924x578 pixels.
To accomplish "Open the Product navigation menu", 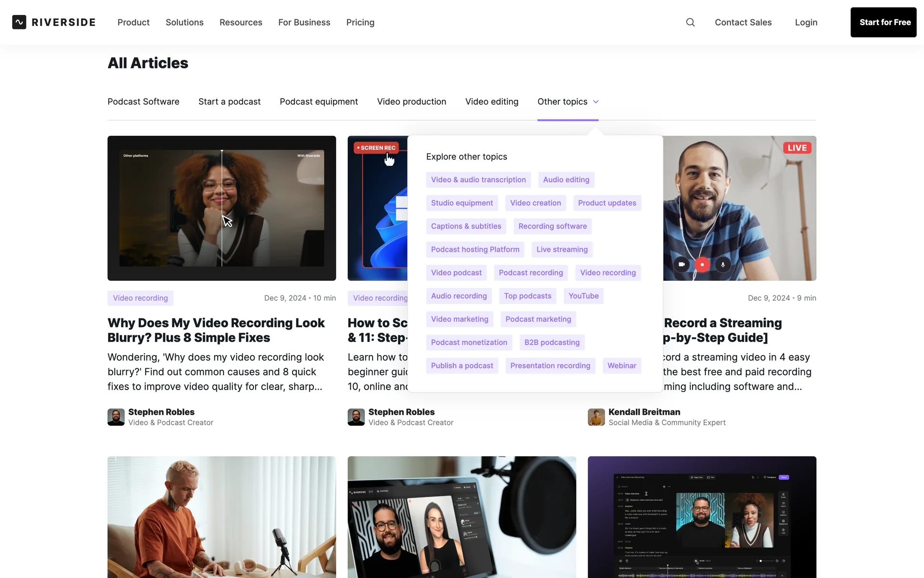I will click(x=133, y=22).
